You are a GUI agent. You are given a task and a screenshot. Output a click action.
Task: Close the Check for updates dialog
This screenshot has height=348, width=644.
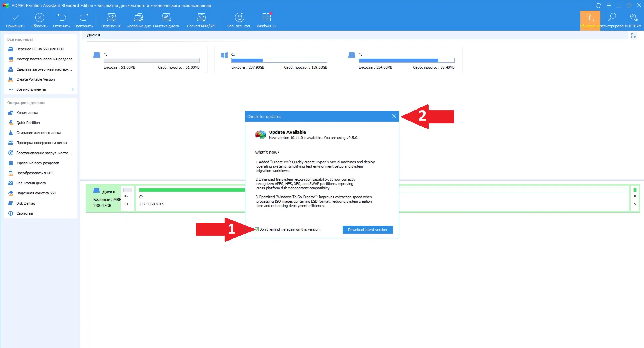click(x=394, y=116)
